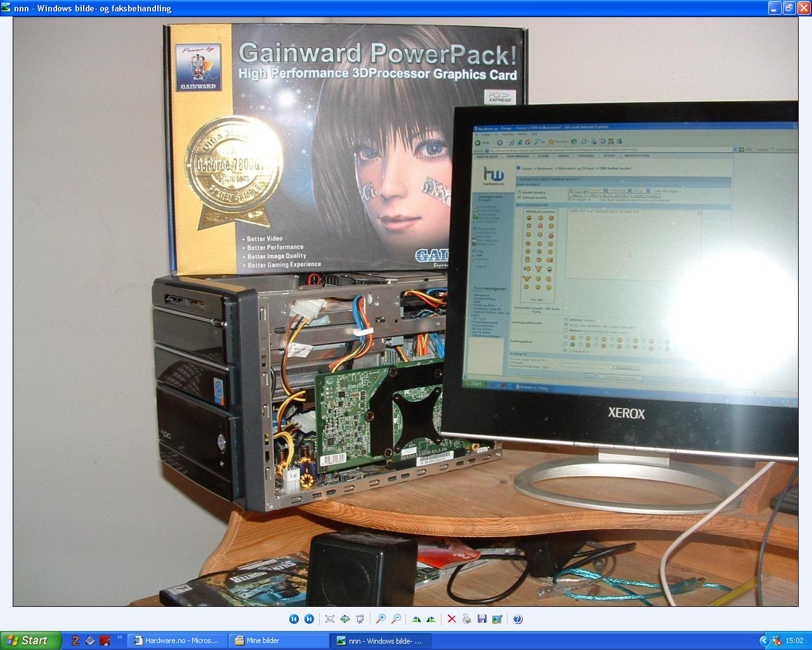This screenshot has height=650, width=812.
Task: Click the system tray notification icon
Action: pos(777,640)
